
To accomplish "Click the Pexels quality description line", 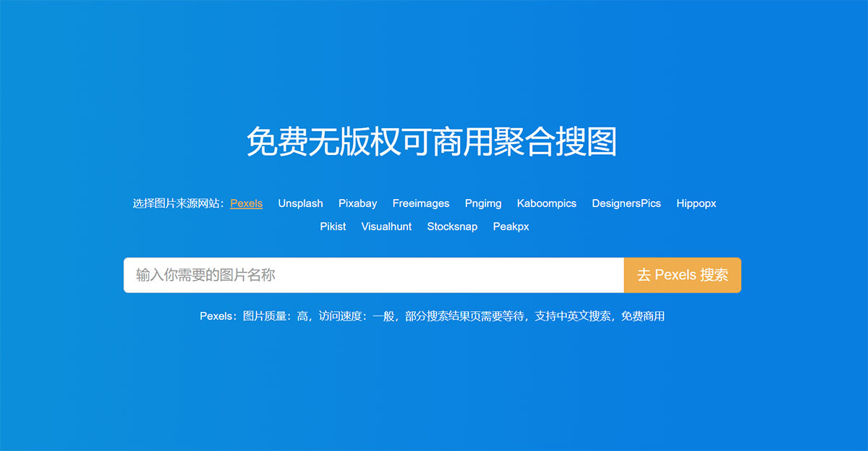I will pos(434,316).
